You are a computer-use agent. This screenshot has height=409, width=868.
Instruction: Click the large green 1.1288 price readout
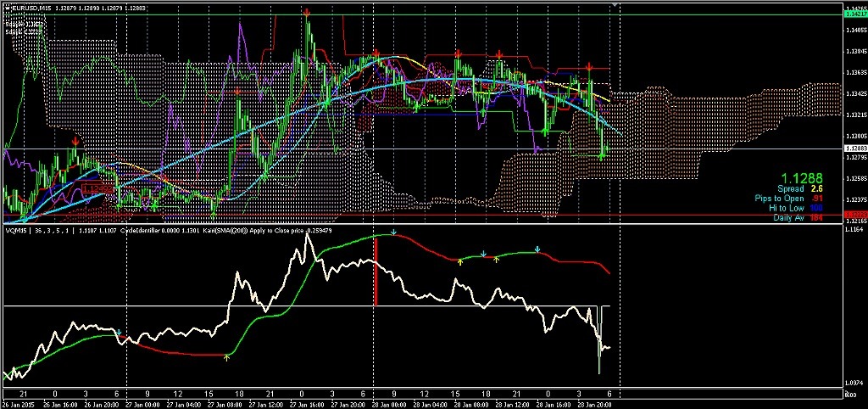pyautogui.click(x=801, y=178)
